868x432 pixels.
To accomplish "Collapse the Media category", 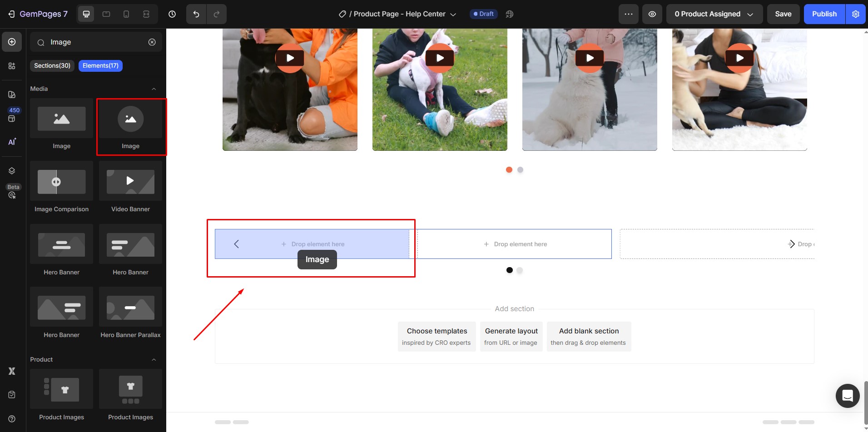I will [x=154, y=89].
